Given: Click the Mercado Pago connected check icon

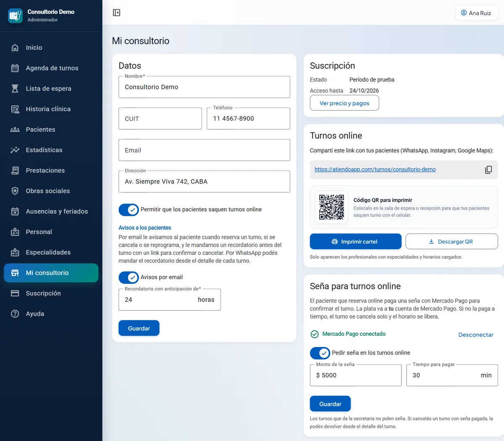Looking at the screenshot, I should (x=315, y=334).
